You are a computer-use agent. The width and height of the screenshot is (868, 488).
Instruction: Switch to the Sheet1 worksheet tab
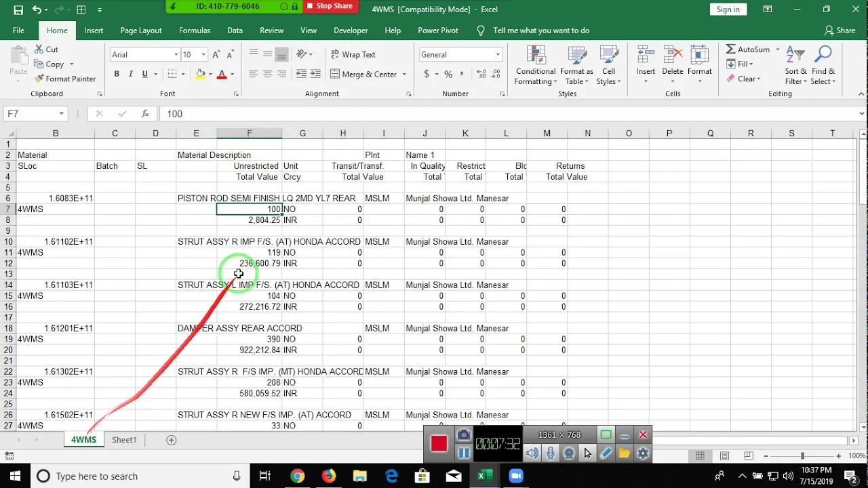124,440
